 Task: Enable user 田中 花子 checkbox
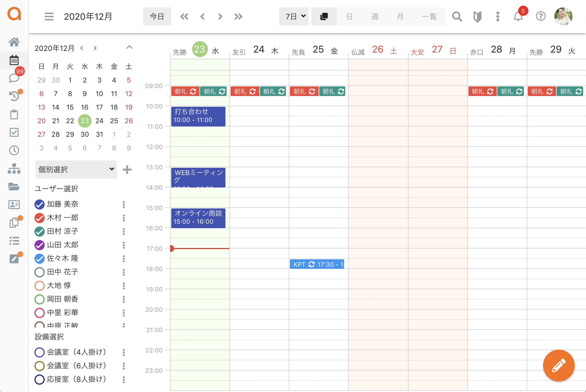(40, 272)
